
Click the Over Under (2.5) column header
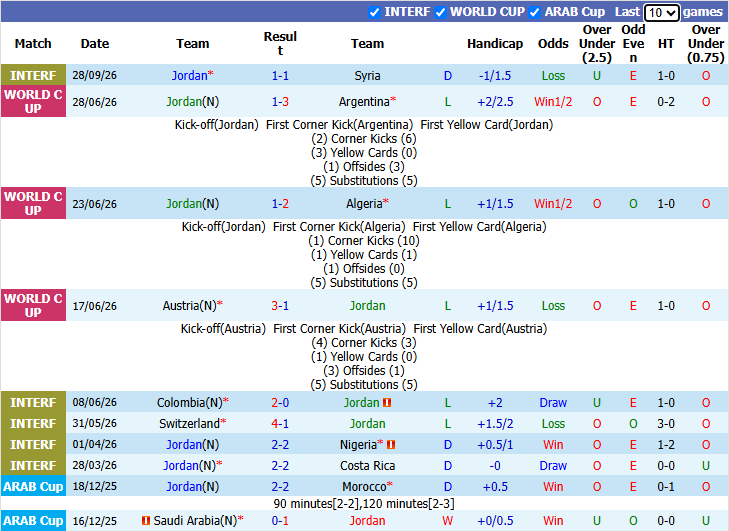click(x=597, y=43)
